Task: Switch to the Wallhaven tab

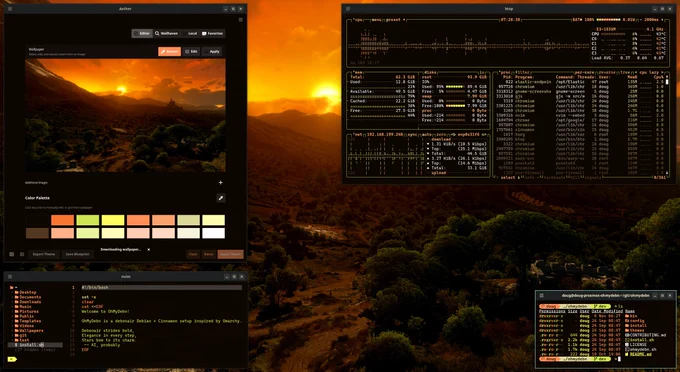Action: pos(167,33)
